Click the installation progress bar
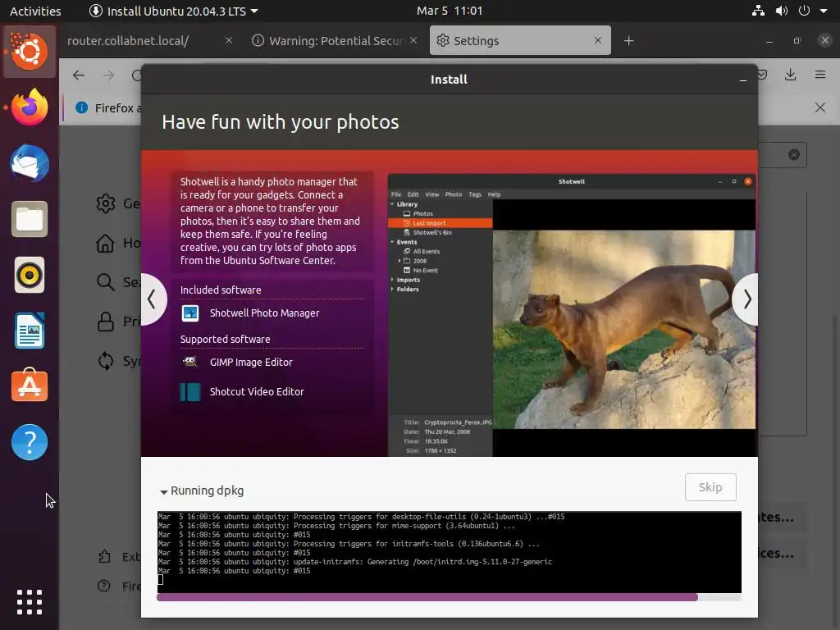 point(449,597)
